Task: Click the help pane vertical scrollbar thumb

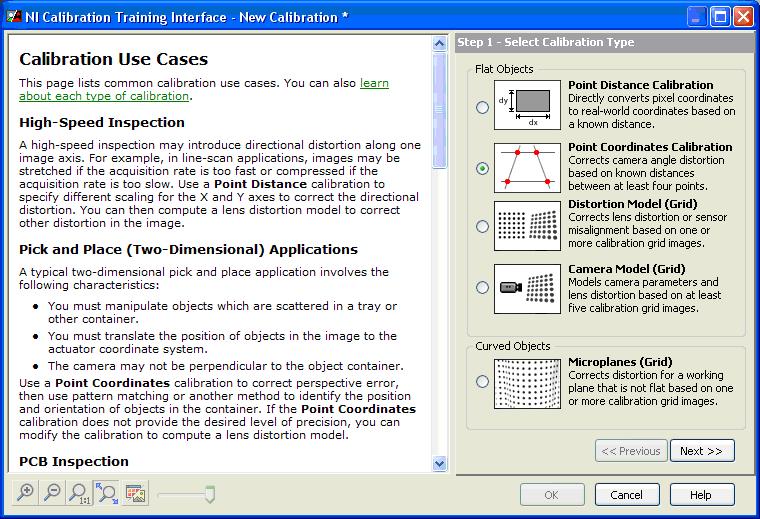Action: 440,110
